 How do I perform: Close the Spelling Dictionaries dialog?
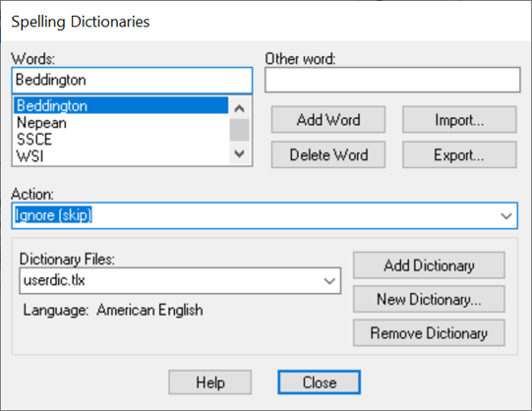(x=319, y=382)
